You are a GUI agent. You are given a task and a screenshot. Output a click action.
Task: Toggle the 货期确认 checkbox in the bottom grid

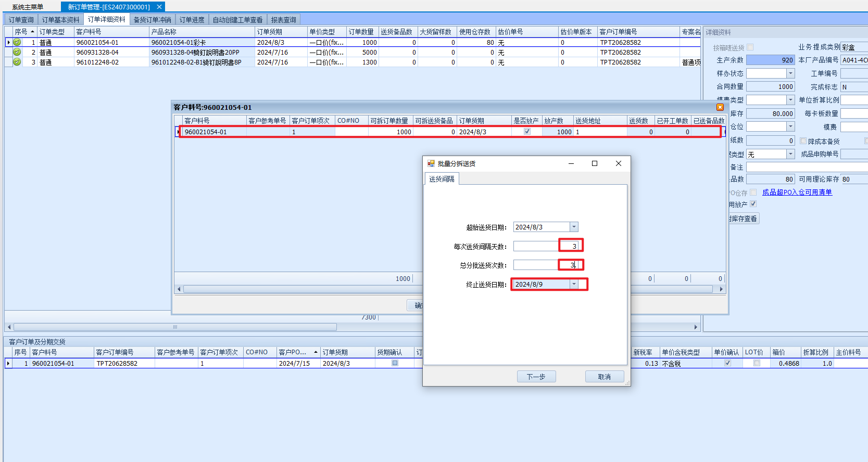pos(395,363)
